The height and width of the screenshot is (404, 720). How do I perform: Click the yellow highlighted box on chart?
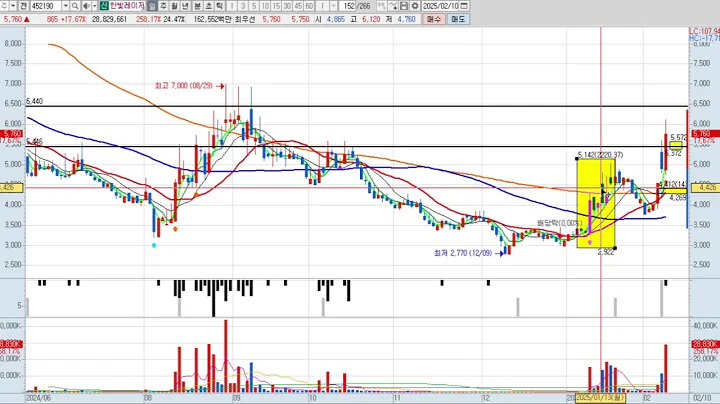point(596,203)
